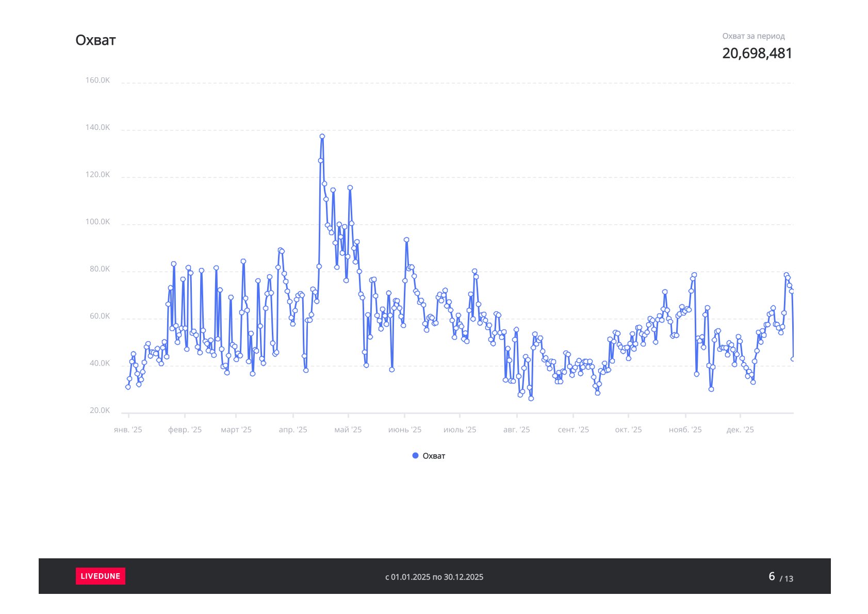Click the Охват legend label
The image size is (868, 614).
click(434, 456)
